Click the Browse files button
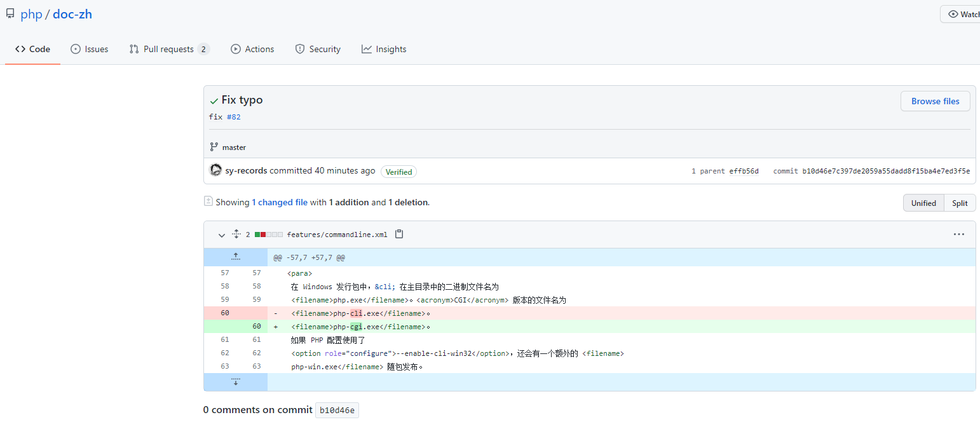980x422 pixels. (x=935, y=101)
